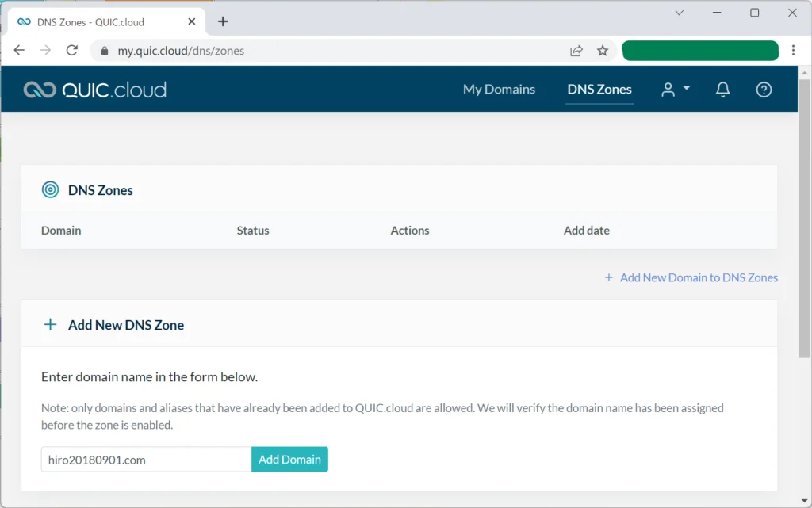This screenshot has width=812, height=508.
Task: Share this page from address bar
Action: coord(576,50)
